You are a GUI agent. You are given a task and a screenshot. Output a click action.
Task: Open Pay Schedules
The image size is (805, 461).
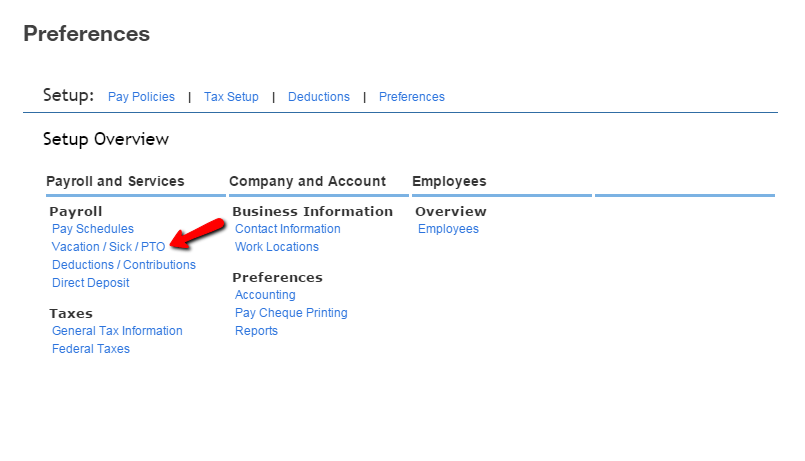[x=93, y=229]
